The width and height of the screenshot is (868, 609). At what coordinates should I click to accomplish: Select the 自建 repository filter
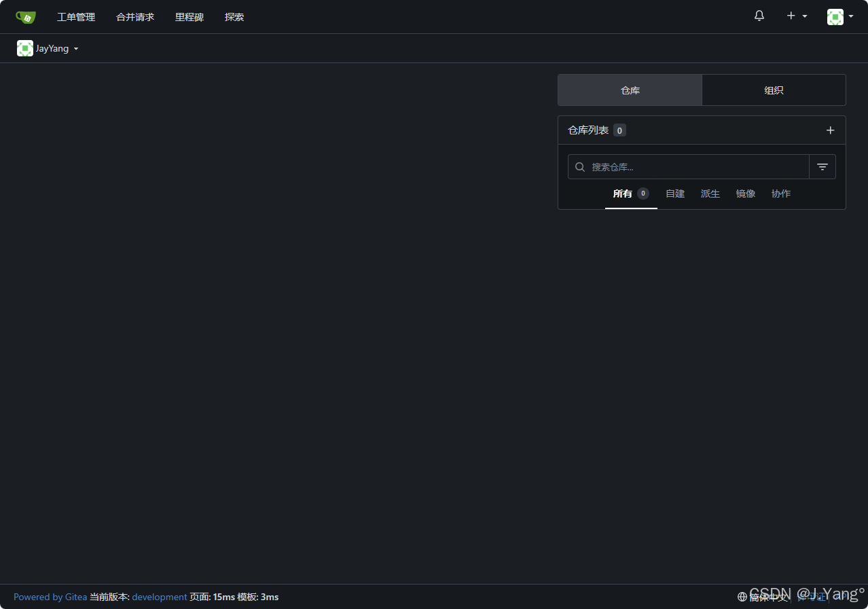[675, 194]
